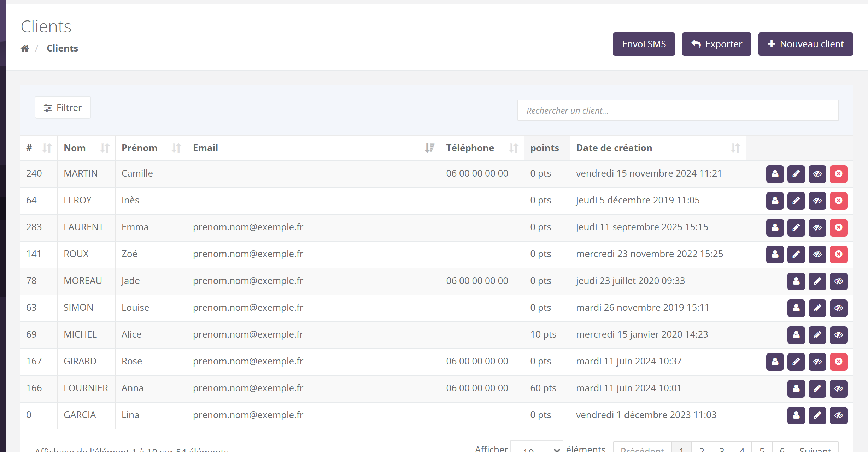Delete client LAURENT Emma with red icon

click(x=838, y=227)
